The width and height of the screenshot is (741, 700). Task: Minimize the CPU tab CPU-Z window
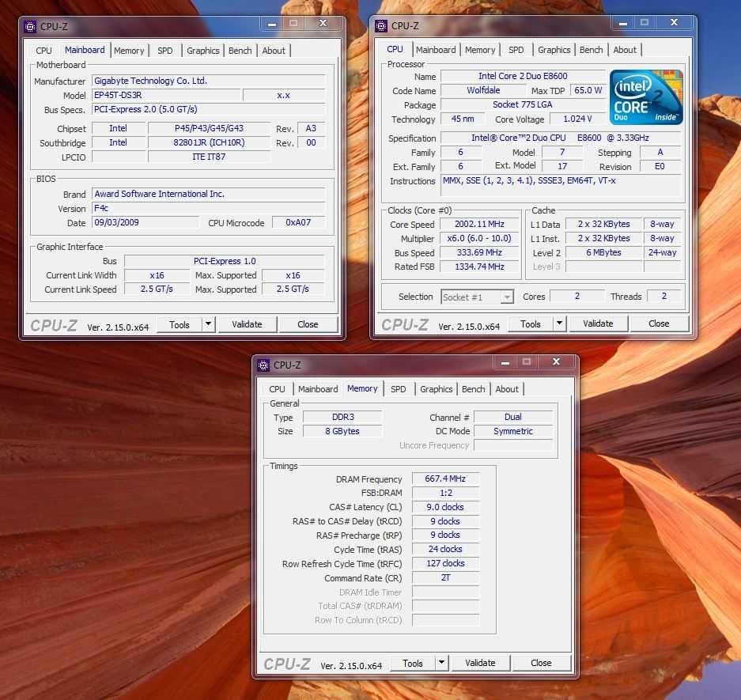coord(623,22)
